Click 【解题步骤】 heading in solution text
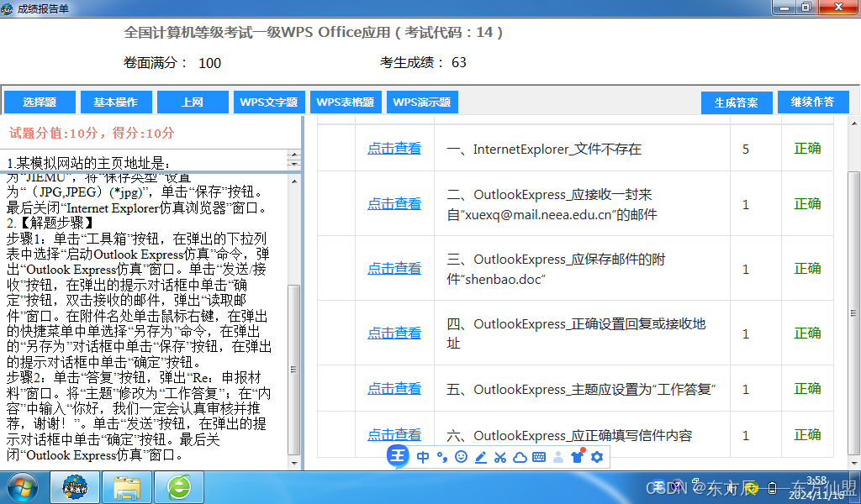This screenshot has height=504, width=861. point(56,223)
